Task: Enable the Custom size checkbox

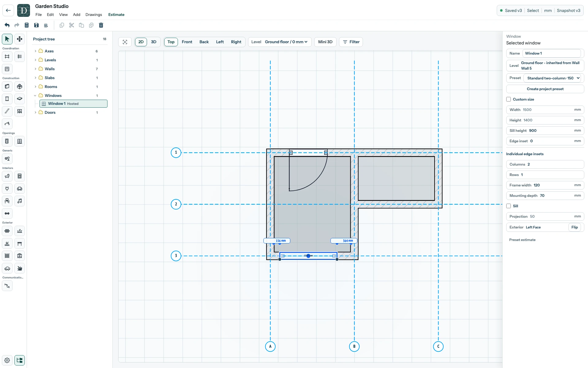Action: tap(509, 99)
